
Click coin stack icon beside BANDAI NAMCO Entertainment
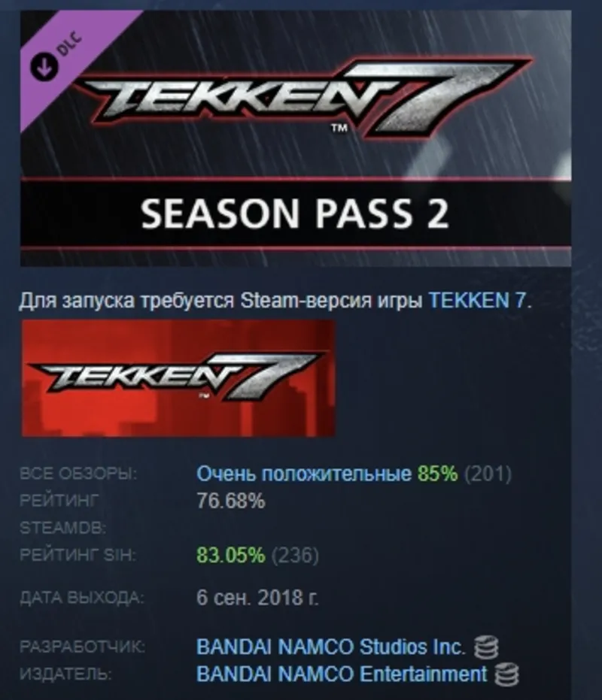coord(506,674)
